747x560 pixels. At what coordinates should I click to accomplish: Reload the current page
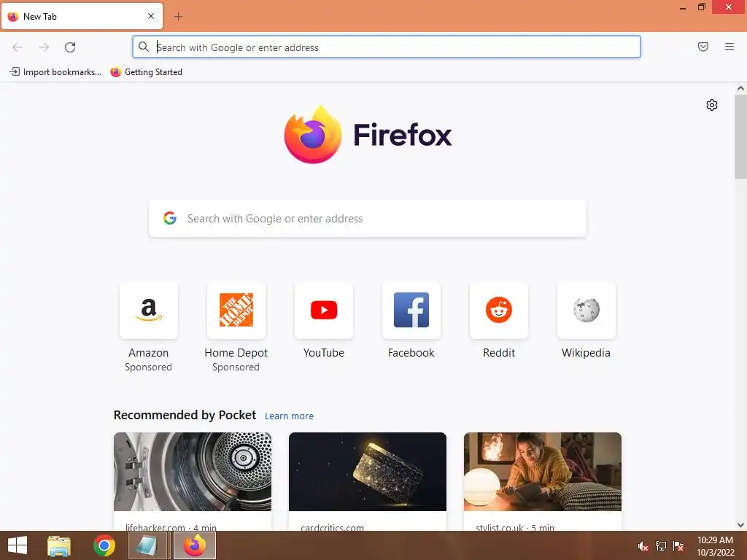pyautogui.click(x=70, y=47)
